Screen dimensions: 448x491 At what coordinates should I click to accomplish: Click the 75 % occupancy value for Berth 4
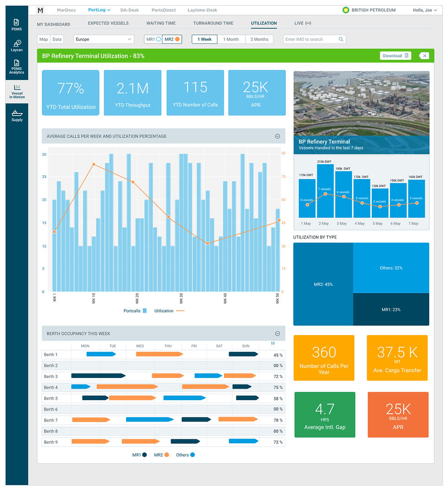pos(278,387)
